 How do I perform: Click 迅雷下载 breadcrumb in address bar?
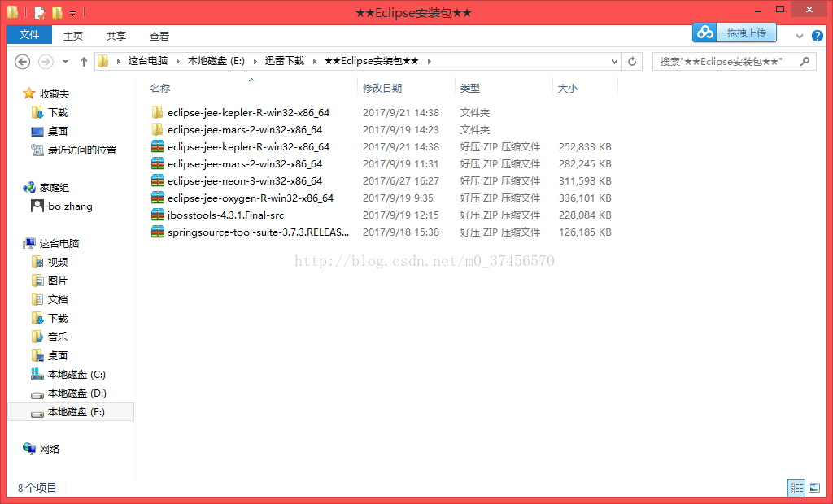click(285, 61)
